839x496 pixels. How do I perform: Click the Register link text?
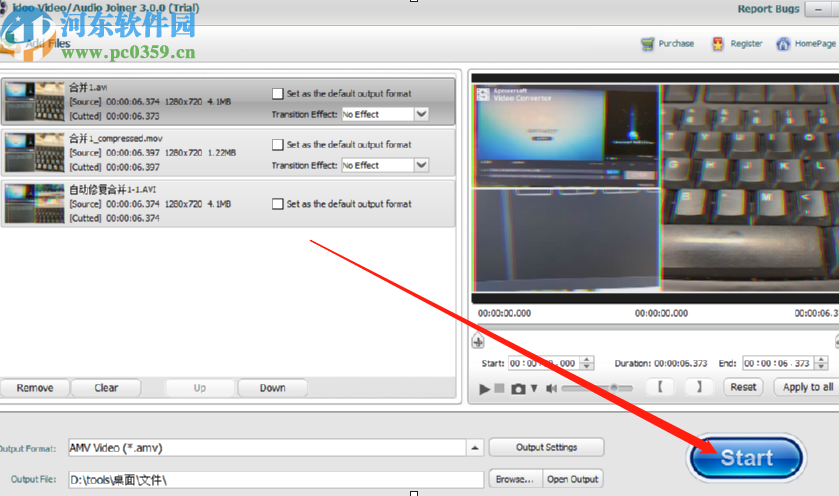tap(746, 44)
